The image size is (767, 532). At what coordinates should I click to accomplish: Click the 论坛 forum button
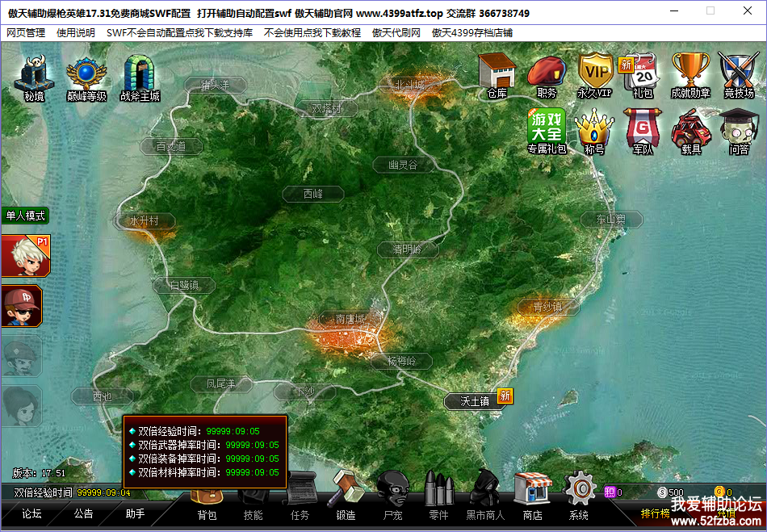[31, 513]
